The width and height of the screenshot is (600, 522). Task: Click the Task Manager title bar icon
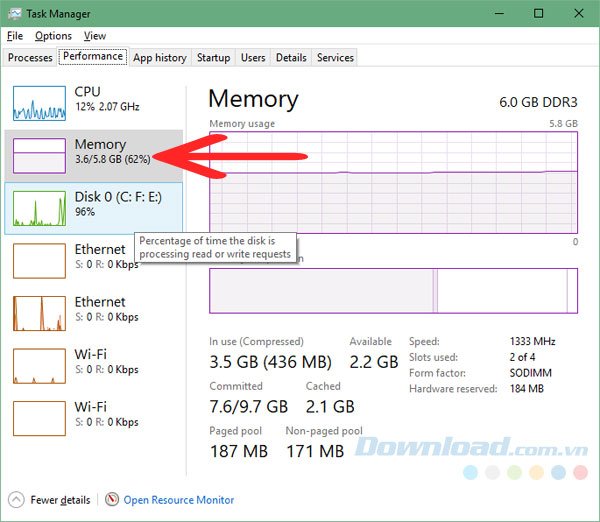[x=15, y=14]
